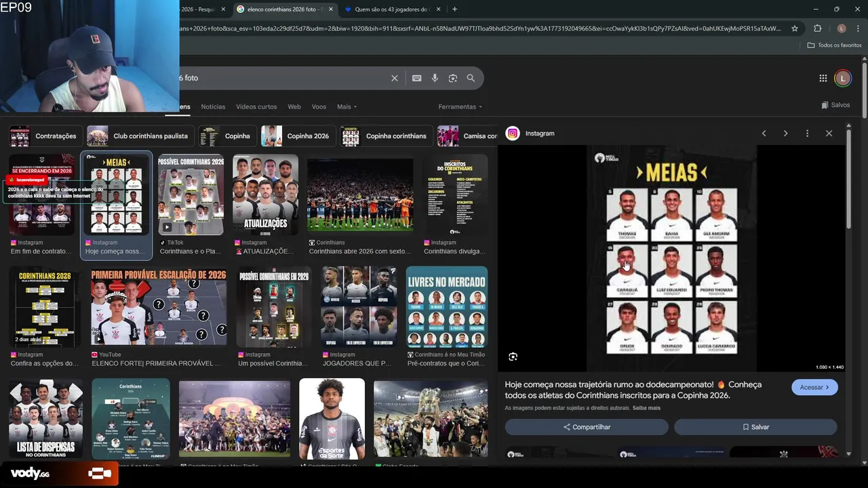The height and width of the screenshot is (488, 868).
Task: Open the player in Esportes da Sorte jersey thumbnail
Action: 332,419
